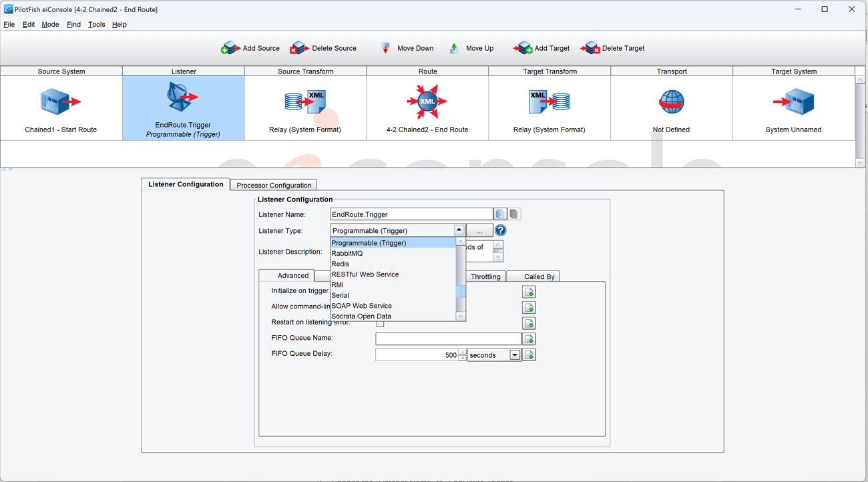
Task: Choose RESTful Web Service from the list
Action: (393, 274)
